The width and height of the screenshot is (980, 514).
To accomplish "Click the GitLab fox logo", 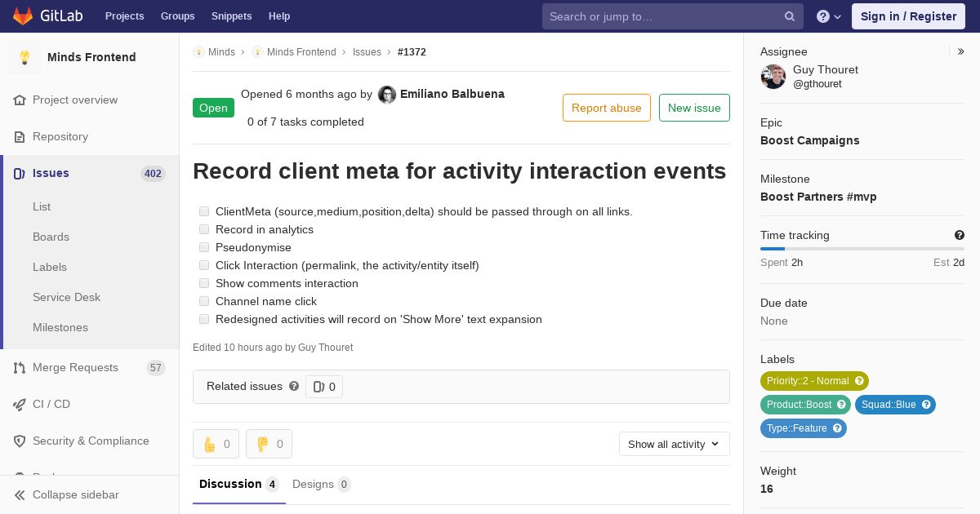I will point(23,16).
